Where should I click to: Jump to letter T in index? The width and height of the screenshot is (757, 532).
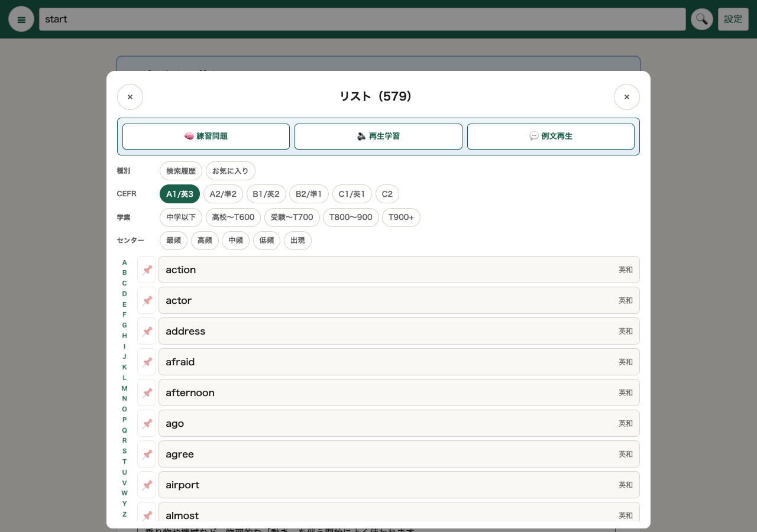pyautogui.click(x=124, y=462)
